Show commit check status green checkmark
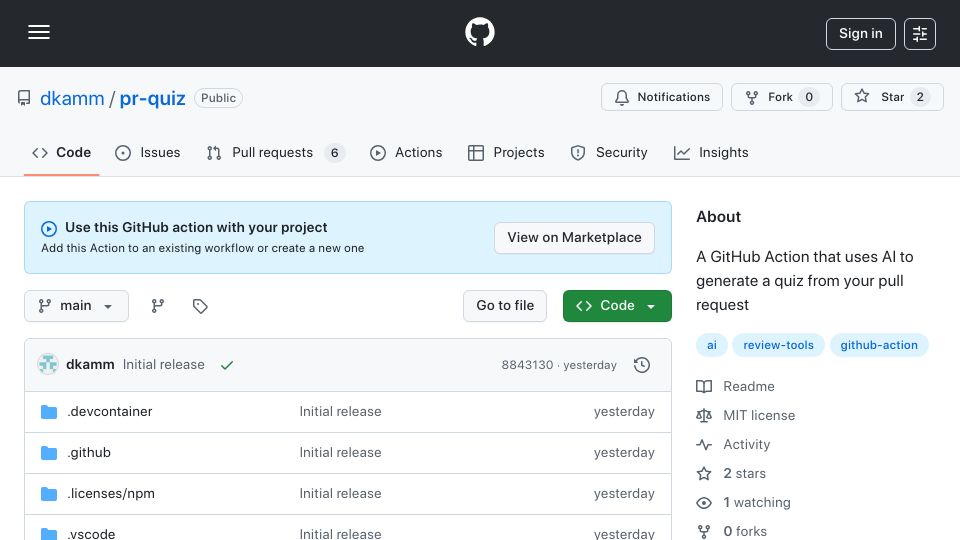Viewport: 960px width, 540px height. pos(227,365)
